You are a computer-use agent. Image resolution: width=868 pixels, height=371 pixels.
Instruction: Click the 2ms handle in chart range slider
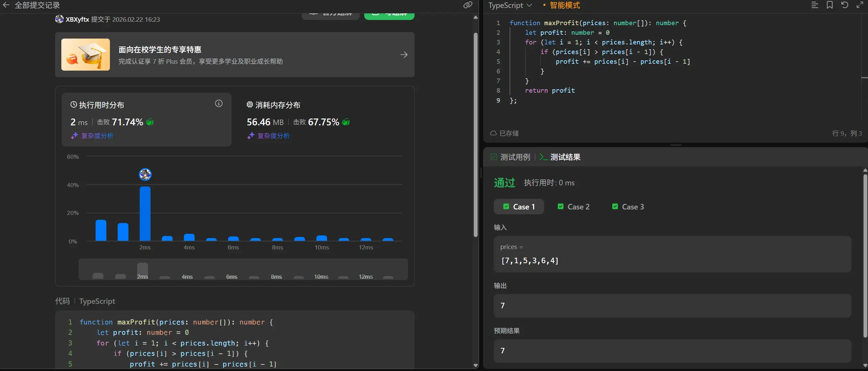(142, 270)
